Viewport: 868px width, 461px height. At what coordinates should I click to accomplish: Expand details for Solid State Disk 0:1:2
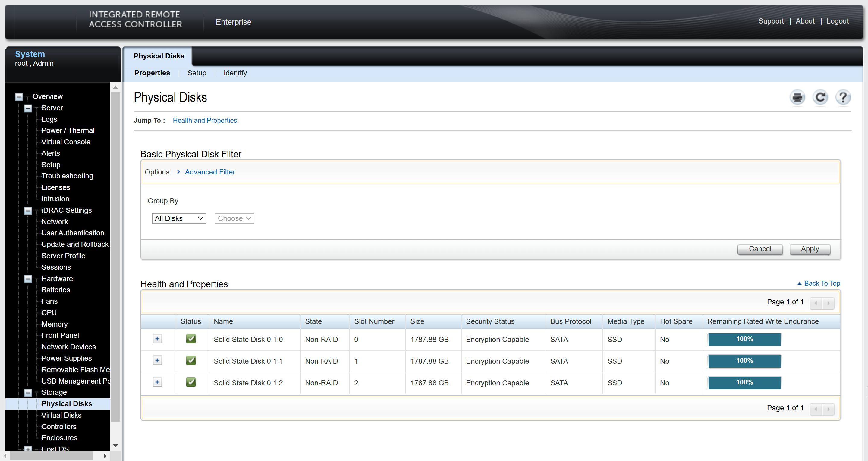(x=157, y=382)
